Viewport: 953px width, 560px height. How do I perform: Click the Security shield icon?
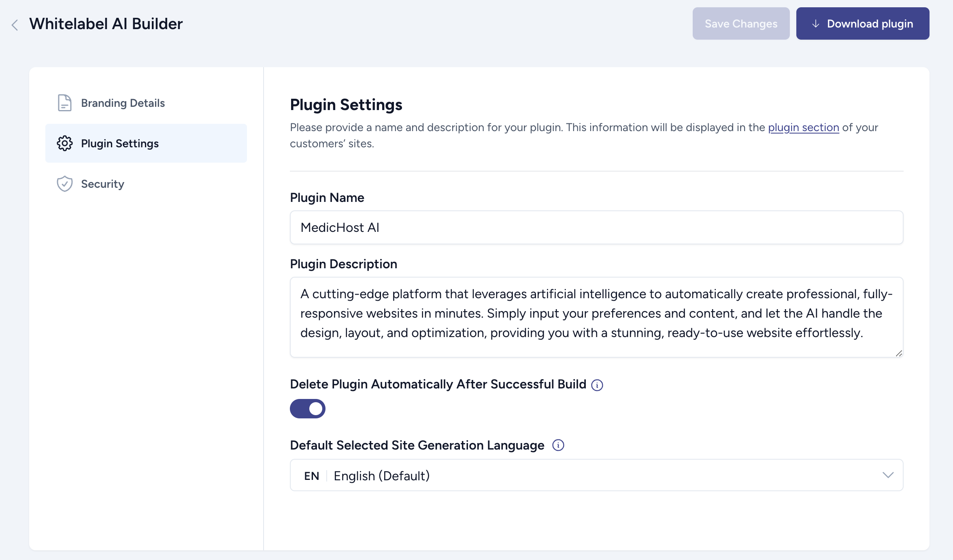(x=64, y=184)
